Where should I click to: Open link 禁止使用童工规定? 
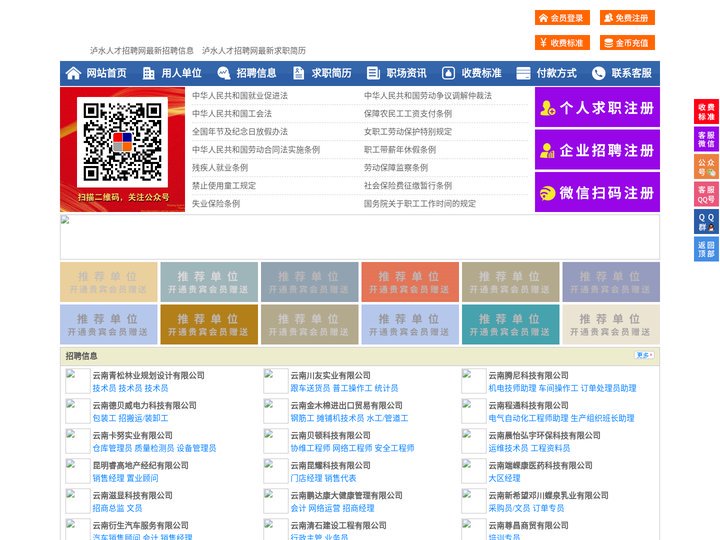(x=224, y=186)
